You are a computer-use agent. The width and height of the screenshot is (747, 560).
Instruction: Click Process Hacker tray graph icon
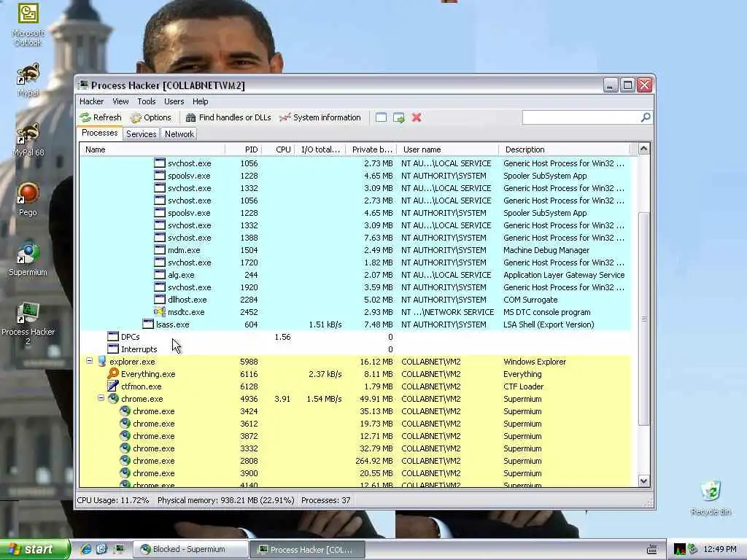tap(679, 550)
